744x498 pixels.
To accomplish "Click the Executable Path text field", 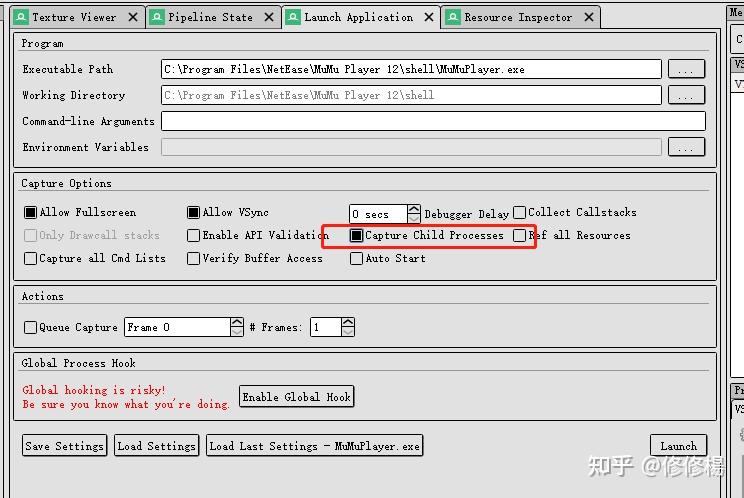I will tap(411, 69).
